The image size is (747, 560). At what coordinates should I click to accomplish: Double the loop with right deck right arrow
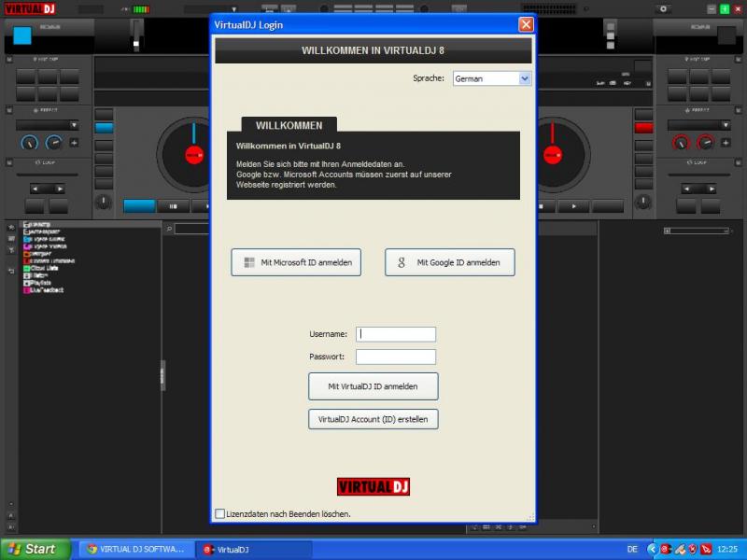[712, 189]
